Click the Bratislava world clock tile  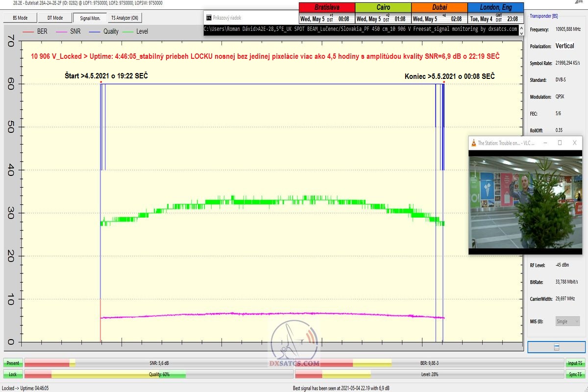[327, 13]
